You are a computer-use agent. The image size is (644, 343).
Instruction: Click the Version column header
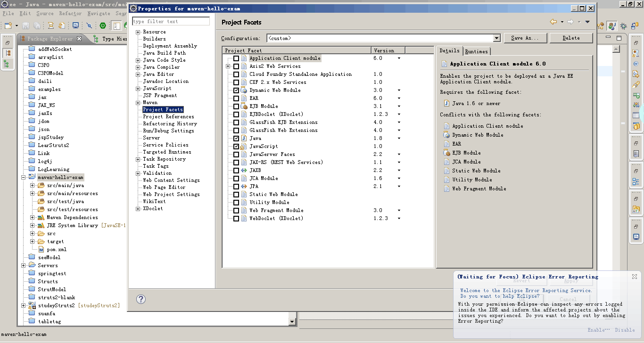pyautogui.click(x=388, y=50)
